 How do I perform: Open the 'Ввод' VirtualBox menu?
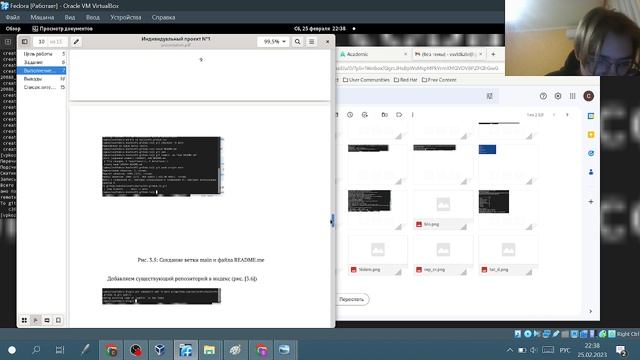click(x=93, y=18)
